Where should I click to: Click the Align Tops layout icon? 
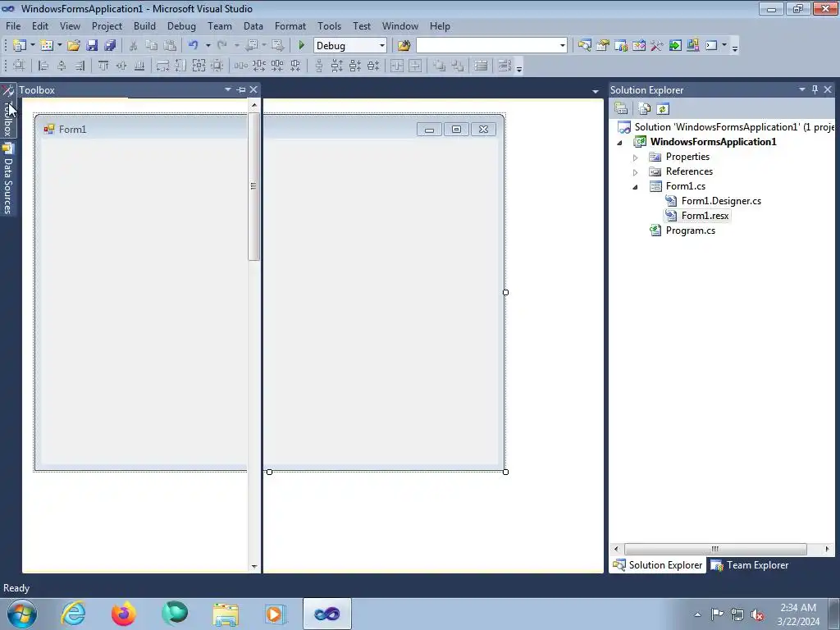pos(103,66)
